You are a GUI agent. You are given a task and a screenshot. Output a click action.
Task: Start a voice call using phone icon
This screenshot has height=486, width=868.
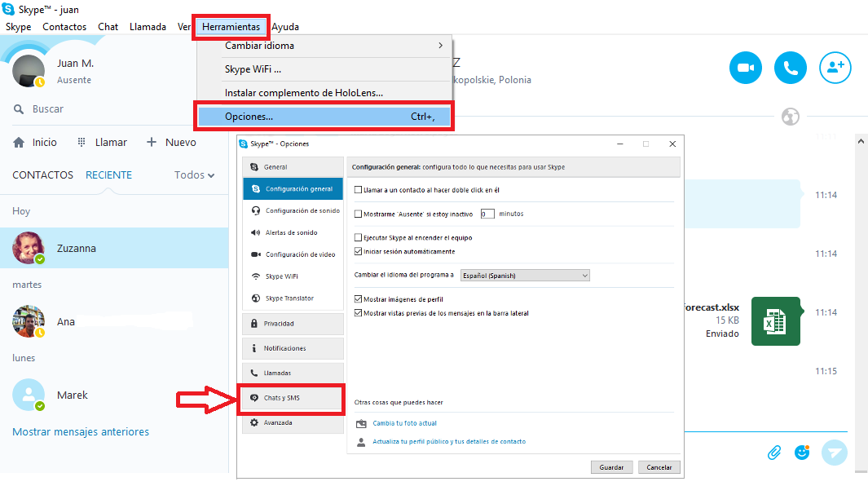[x=790, y=68]
